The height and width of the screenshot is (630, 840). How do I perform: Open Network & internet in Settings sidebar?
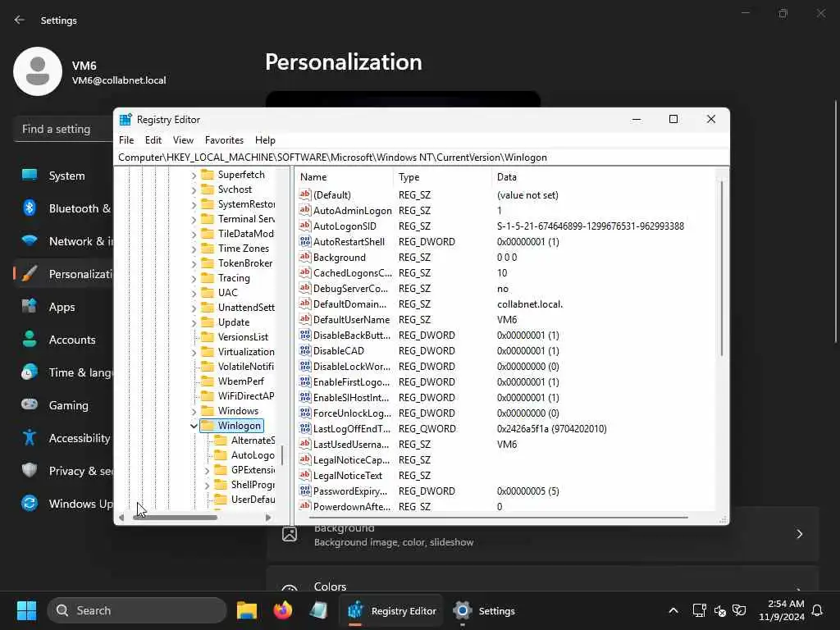[64, 241]
